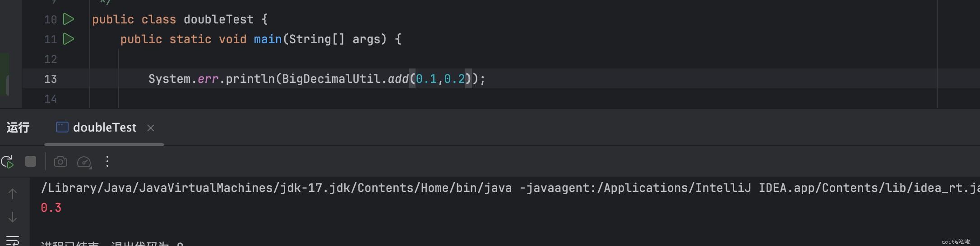This screenshot has width=980, height=246.
Task: Click the 运行 tool window label
Action: (18, 128)
